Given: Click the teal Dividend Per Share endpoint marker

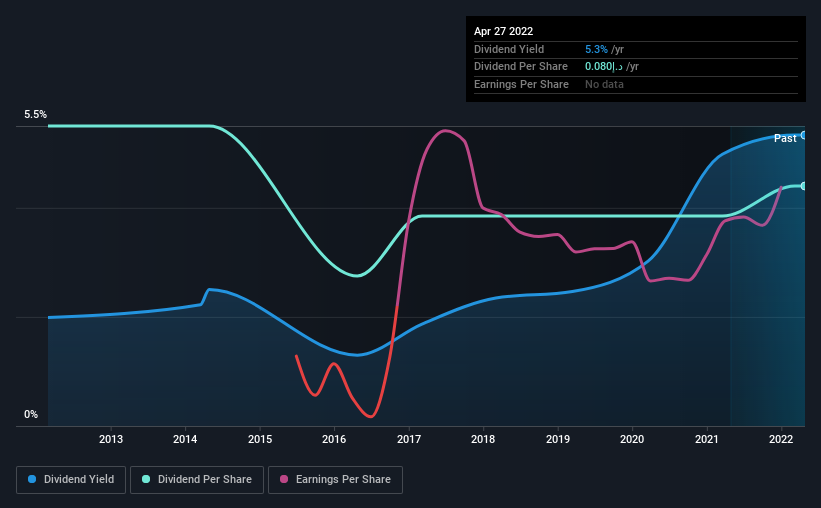Looking at the screenshot, I should point(804,186).
